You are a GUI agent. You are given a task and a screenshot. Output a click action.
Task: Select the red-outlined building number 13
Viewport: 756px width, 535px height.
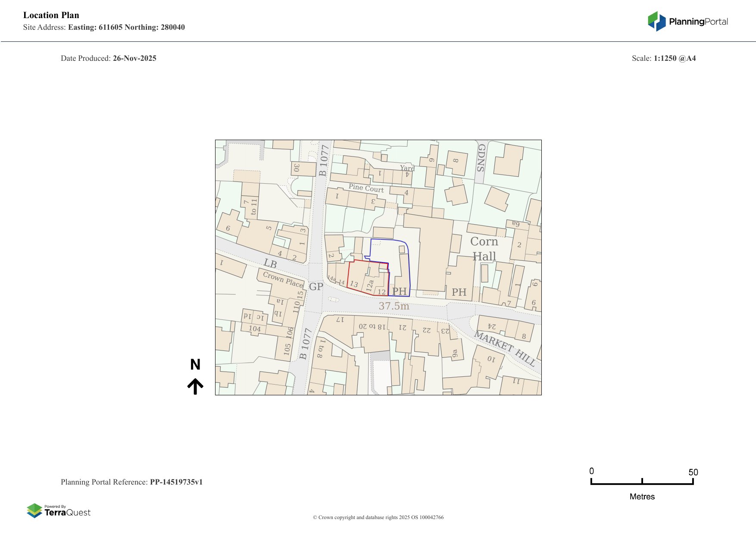click(354, 284)
